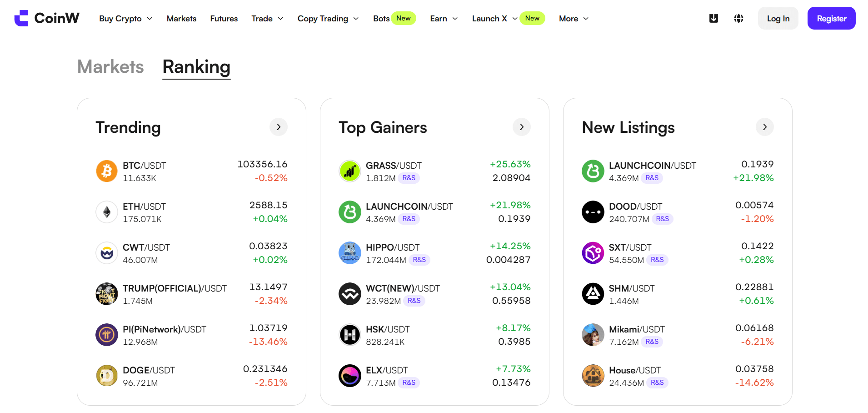The width and height of the screenshot is (868, 413).
Task: Click ELX price 0.13476
Action: [x=511, y=383]
